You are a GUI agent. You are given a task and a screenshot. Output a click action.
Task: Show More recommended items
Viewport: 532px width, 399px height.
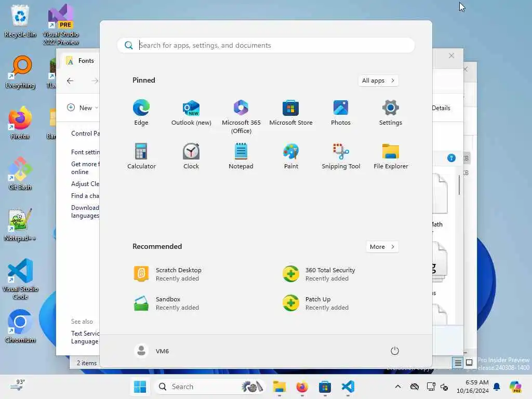click(x=382, y=247)
